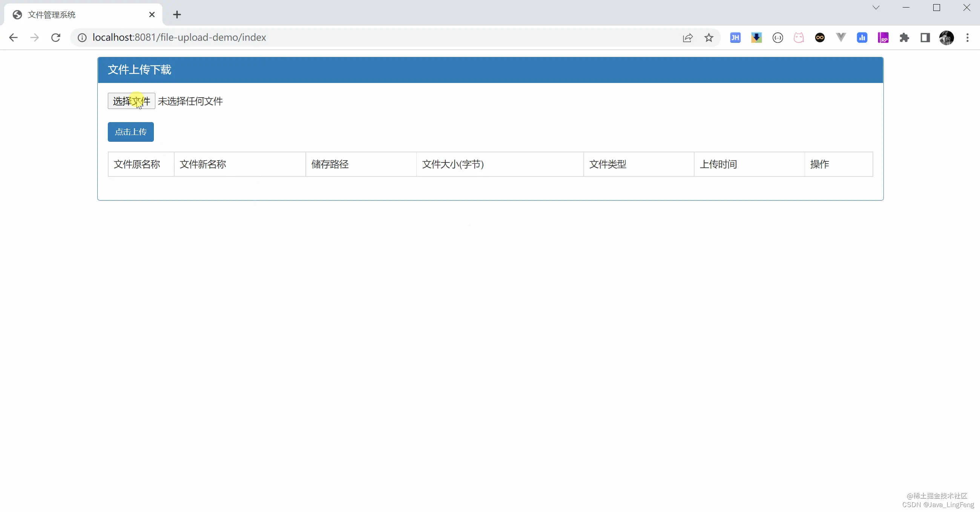Open the JH extension icon

[x=735, y=37]
